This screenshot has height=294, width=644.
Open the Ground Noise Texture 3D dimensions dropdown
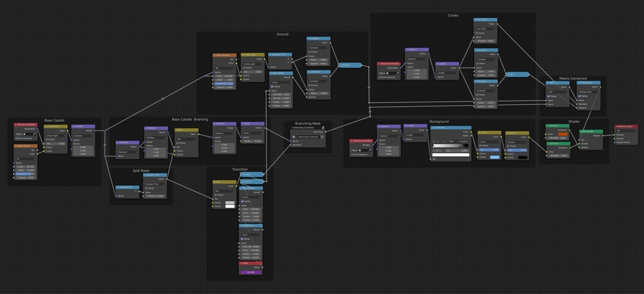[225, 68]
